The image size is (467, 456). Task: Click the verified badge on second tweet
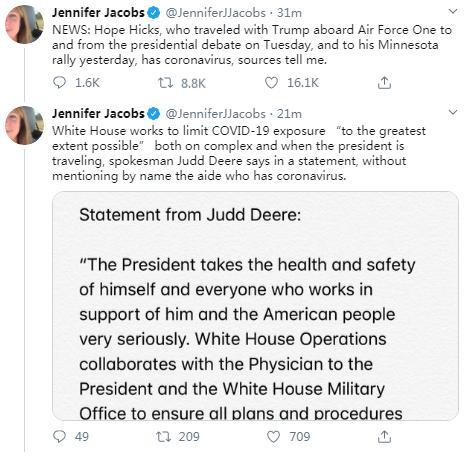[x=154, y=114]
